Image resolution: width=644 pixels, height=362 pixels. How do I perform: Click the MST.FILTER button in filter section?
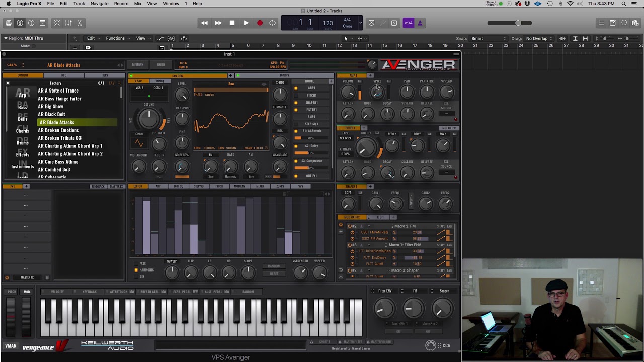448,128
